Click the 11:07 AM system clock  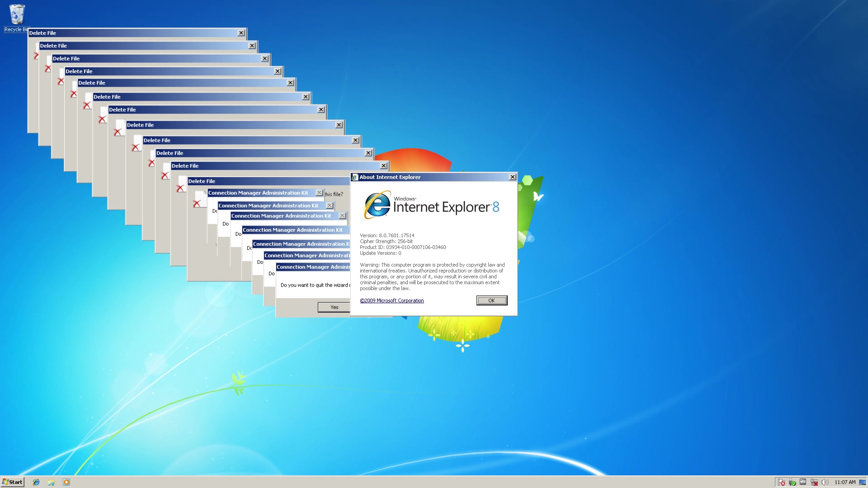845,482
